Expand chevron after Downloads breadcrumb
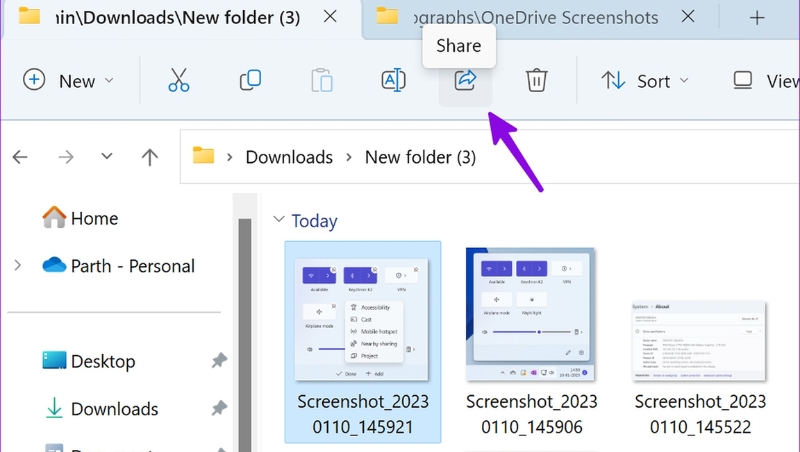The width and height of the screenshot is (800, 452). (349, 157)
